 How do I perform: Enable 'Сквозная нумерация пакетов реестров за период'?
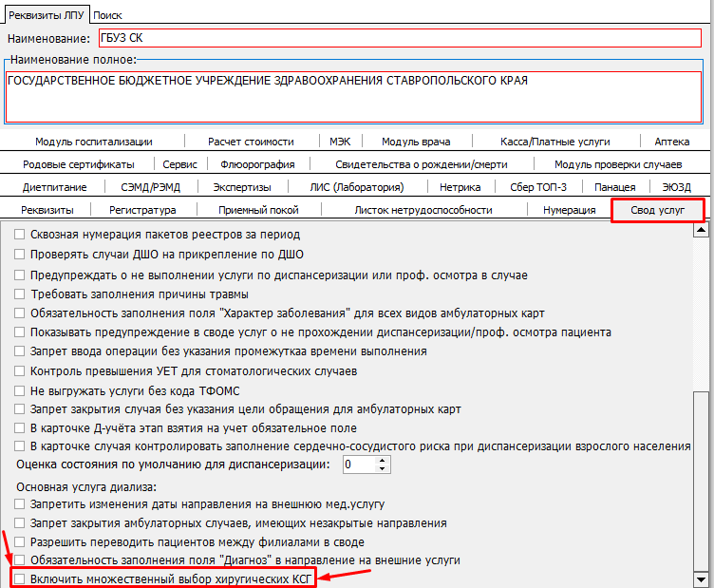point(21,234)
